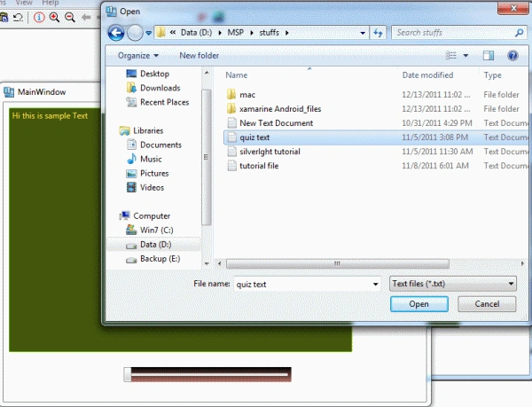The height and width of the screenshot is (407, 532).
Task: Open the Organize menu
Action: click(138, 55)
